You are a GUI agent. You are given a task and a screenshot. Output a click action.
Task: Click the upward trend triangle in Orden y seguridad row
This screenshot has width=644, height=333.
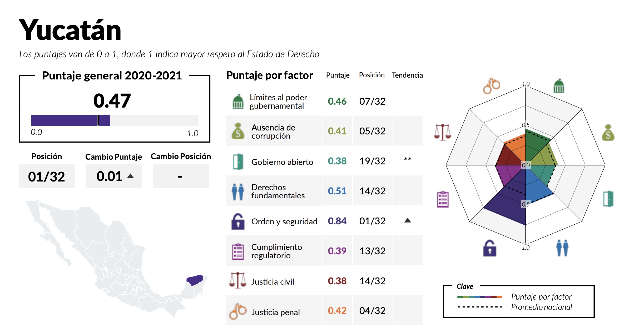point(408,220)
